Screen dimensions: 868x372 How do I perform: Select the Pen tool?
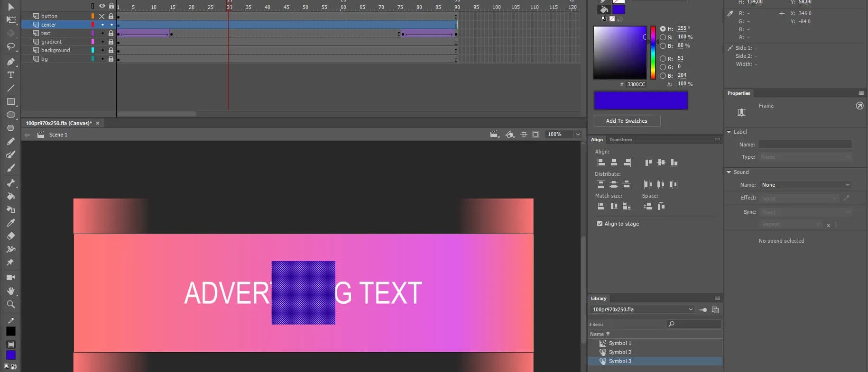pyautogui.click(x=11, y=62)
